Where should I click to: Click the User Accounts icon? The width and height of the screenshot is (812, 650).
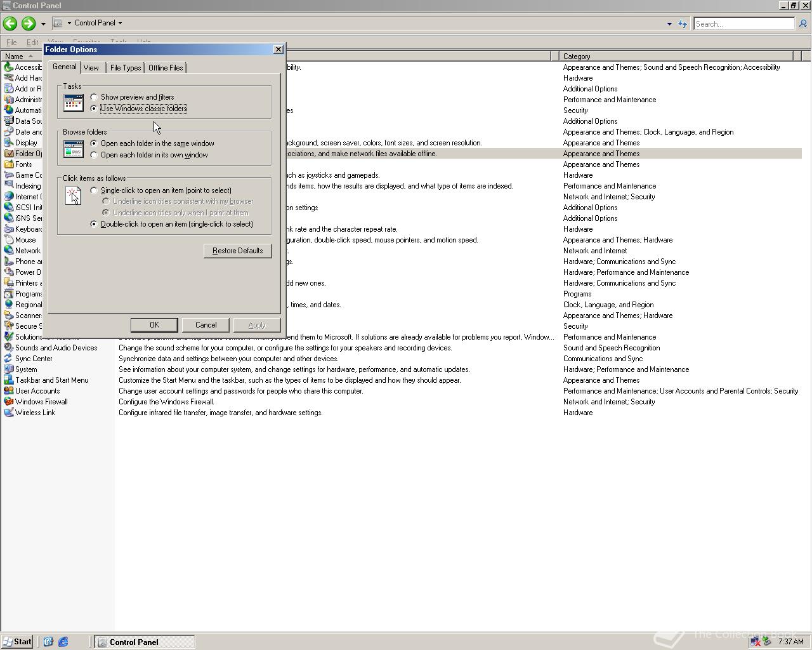8,391
